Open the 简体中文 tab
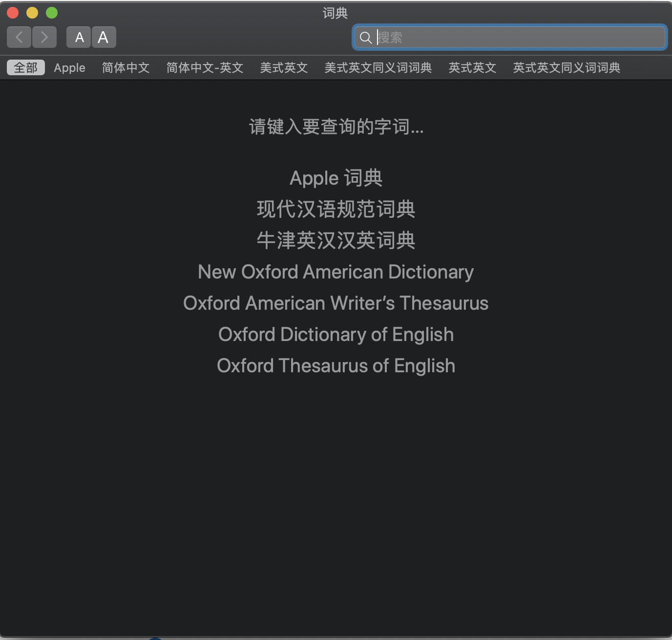Viewport: 672px width, 640px height. 126,67
